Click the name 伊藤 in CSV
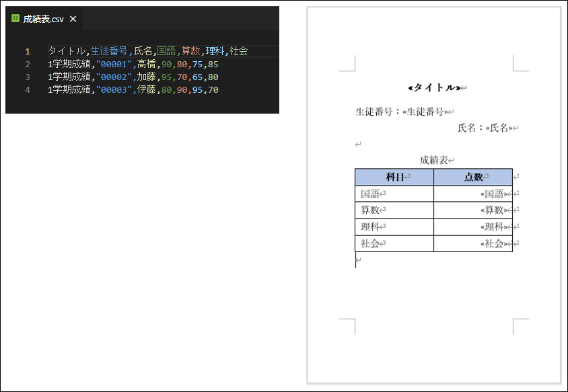Viewport: 568px width, 392px height. click(146, 89)
